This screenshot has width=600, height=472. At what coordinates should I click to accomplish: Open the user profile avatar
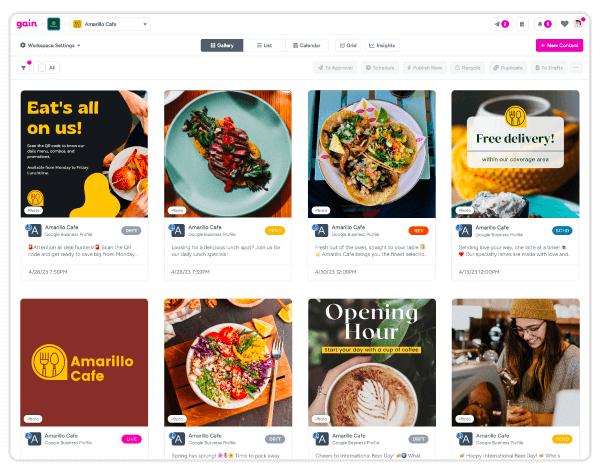[578, 24]
